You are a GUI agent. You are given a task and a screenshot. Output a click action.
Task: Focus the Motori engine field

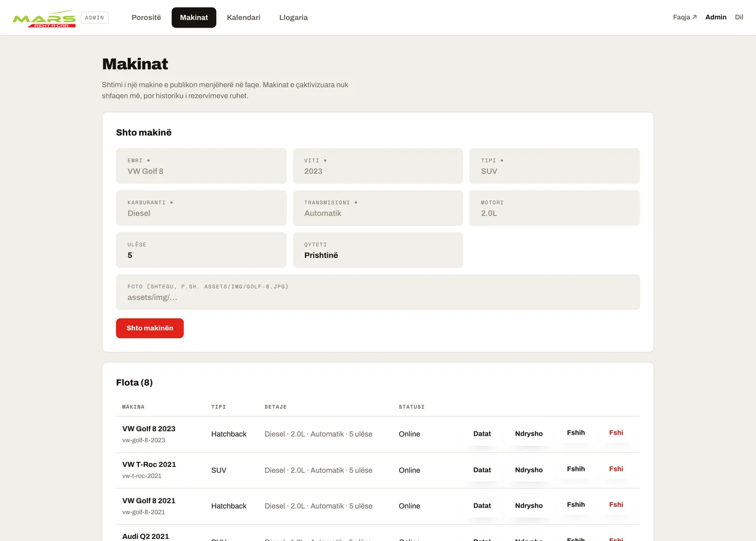(x=555, y=208)
